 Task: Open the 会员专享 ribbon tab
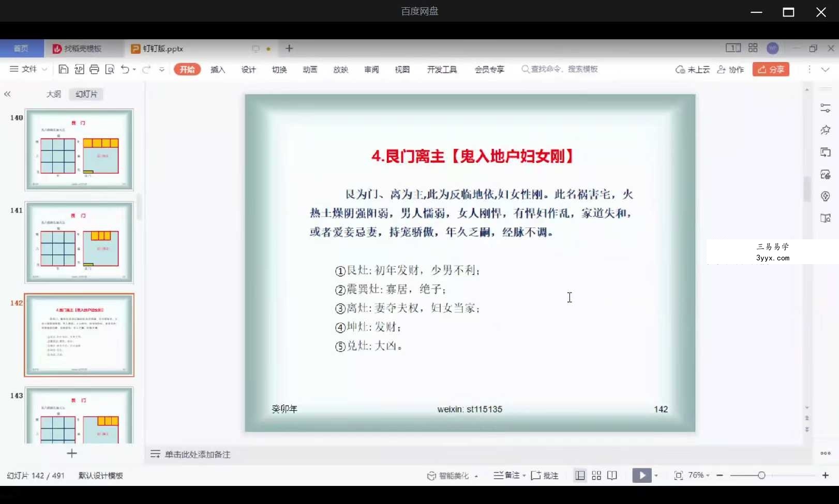489,69
